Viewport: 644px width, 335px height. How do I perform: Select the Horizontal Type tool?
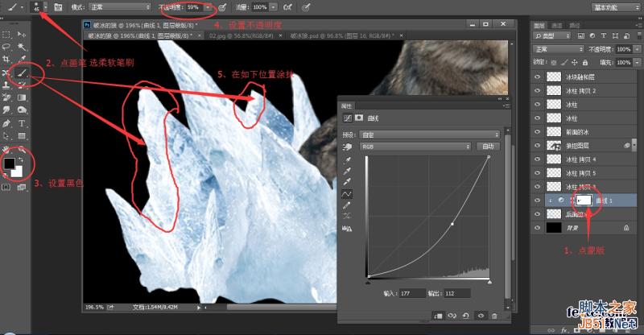(x=22, y=123)
